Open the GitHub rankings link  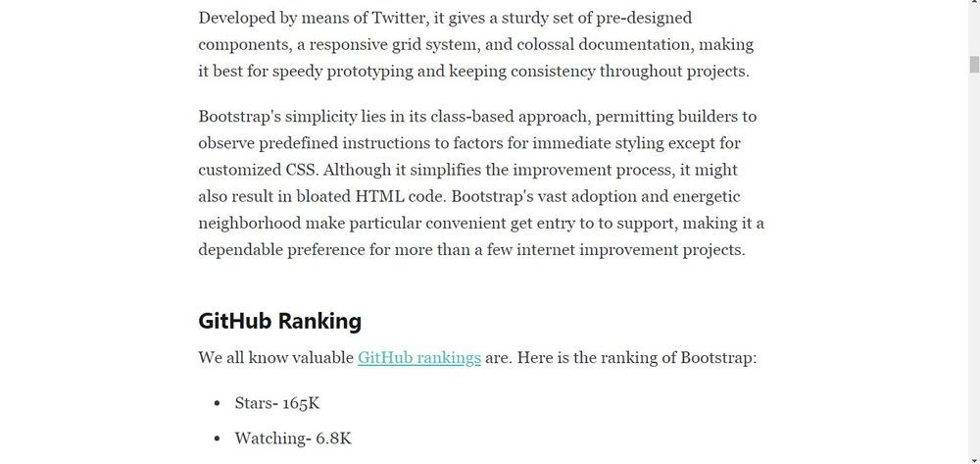tap(418, 358)
